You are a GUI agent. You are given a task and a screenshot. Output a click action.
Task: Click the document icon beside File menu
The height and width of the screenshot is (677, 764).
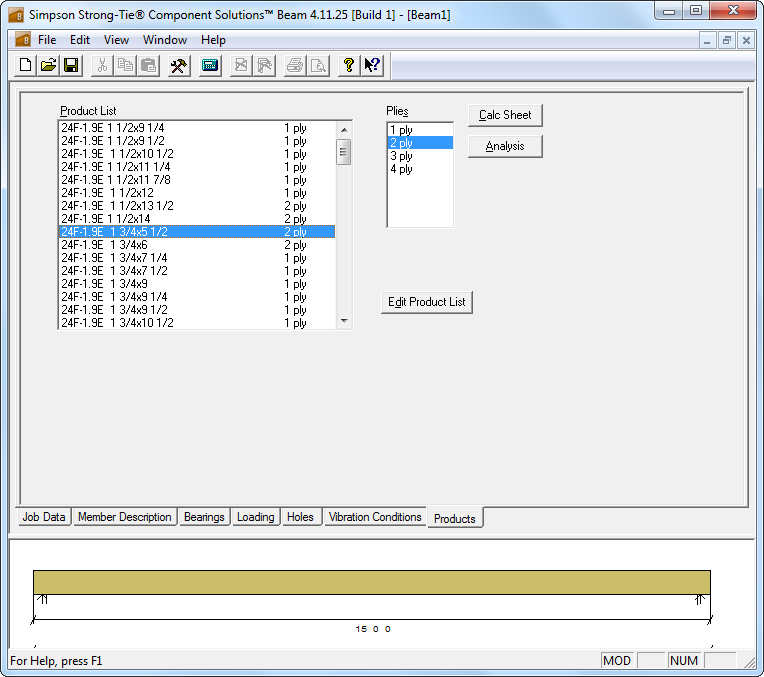[22, 39]
